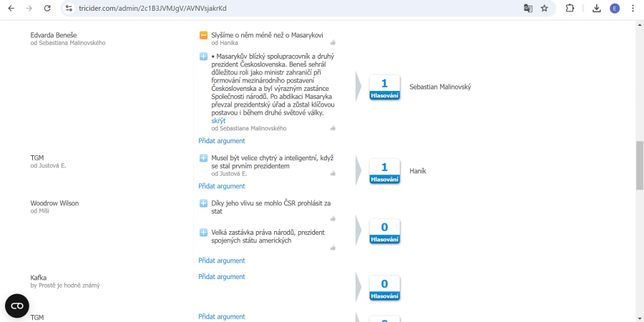Click thumbs-up for 'Díky jeho vlivu' argument
This screenshot has height=322, width=644.
pyautogui.click(x=333, y=218)
